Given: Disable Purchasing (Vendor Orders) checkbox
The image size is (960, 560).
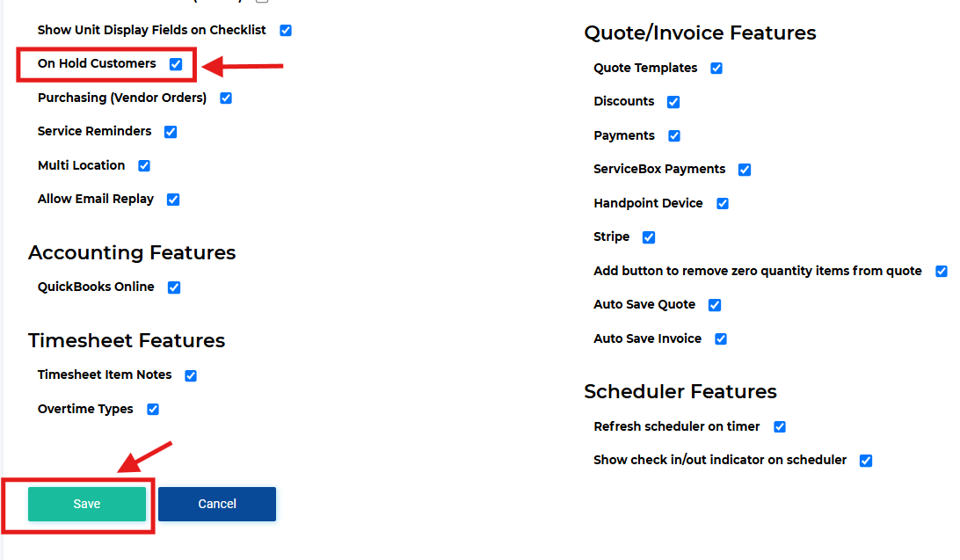Looking at the screenshot, I should click(x=226, y=98).
